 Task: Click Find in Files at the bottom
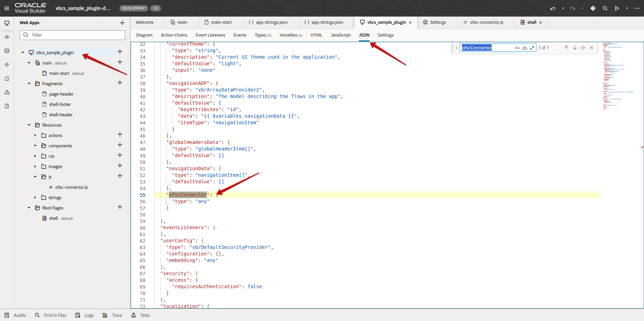tap(51, 315)
